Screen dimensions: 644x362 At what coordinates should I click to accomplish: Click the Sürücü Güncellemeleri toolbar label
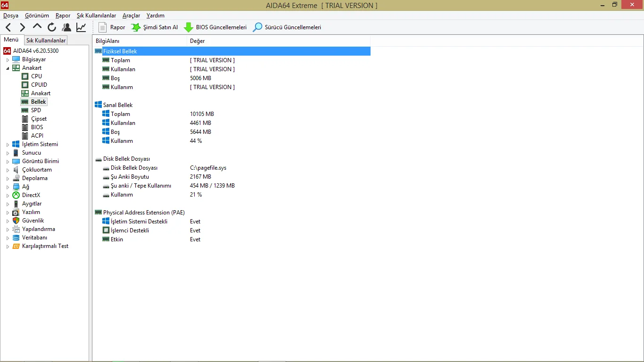293,27
